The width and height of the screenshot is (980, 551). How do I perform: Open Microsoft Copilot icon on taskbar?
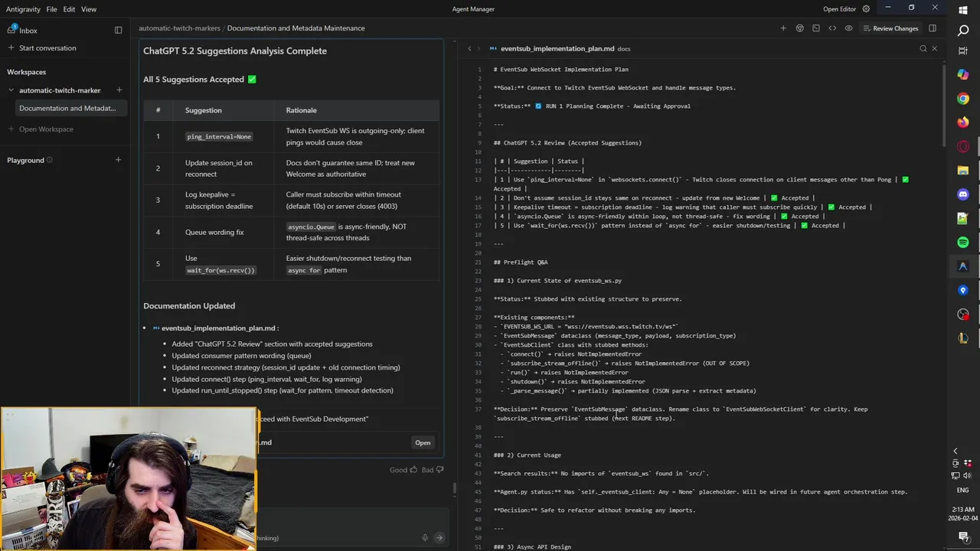point(963,74)
